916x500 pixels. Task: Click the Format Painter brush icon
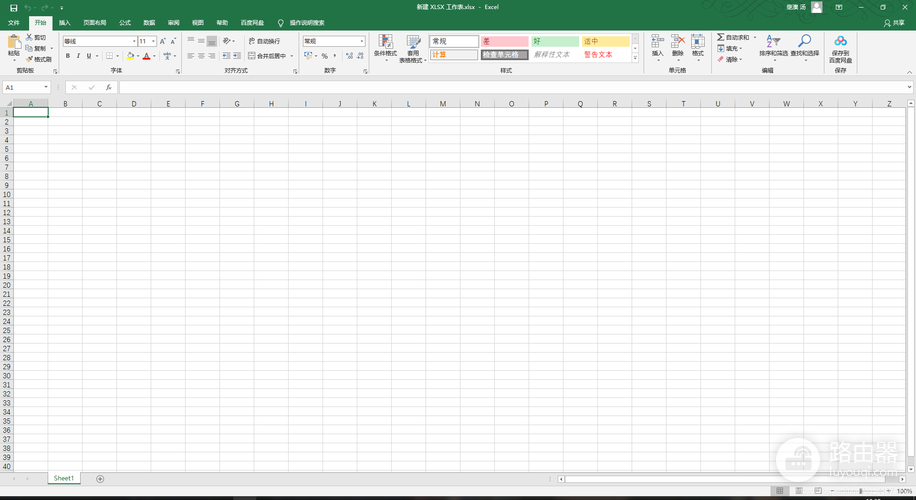tap(29, 59)
